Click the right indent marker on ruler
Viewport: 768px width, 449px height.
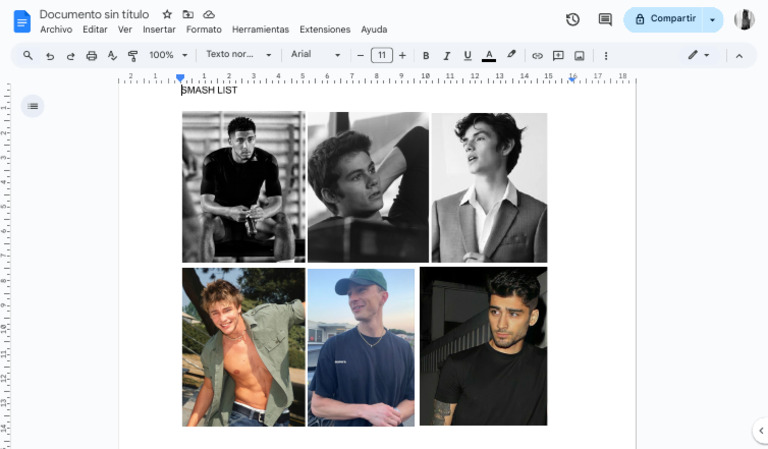click(x=572, y=78)
